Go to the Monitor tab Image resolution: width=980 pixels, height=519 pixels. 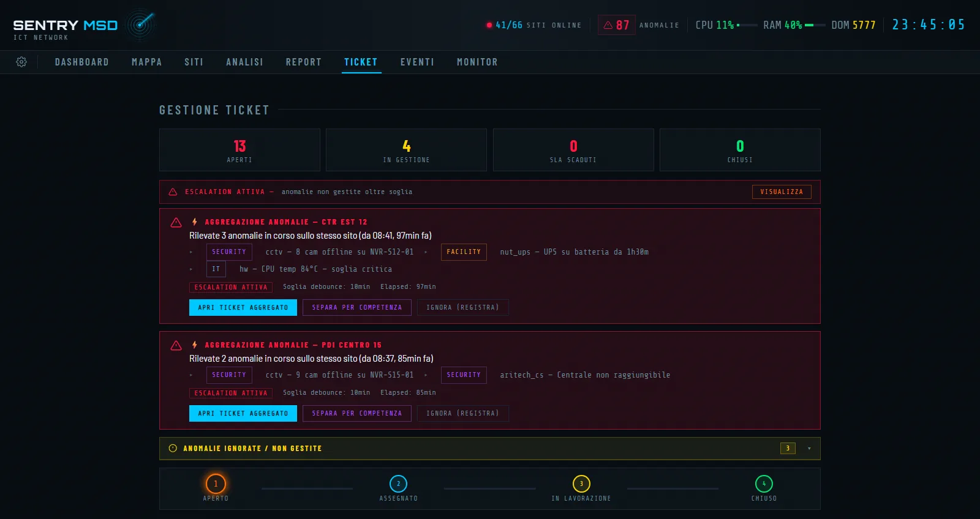click(x=478, y=62)
